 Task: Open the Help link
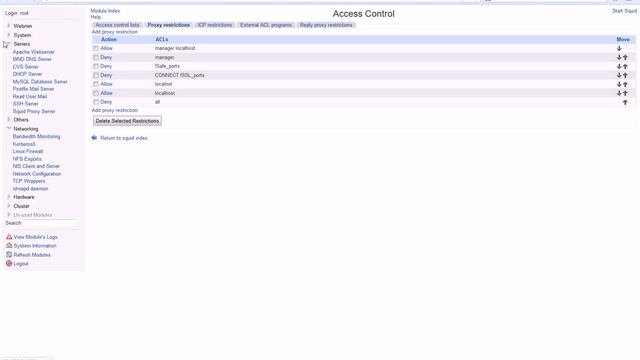pyautogui.click(x=96, y=17)
